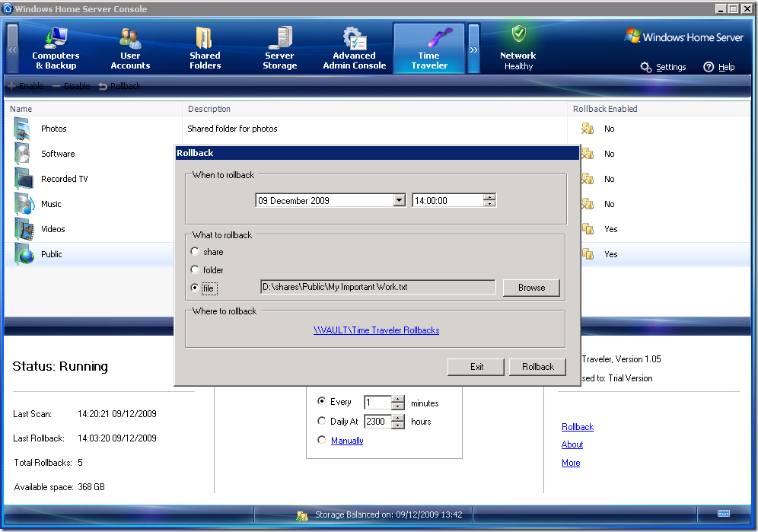
Task: Select the Videos share icon
Action: click(24, 229)
